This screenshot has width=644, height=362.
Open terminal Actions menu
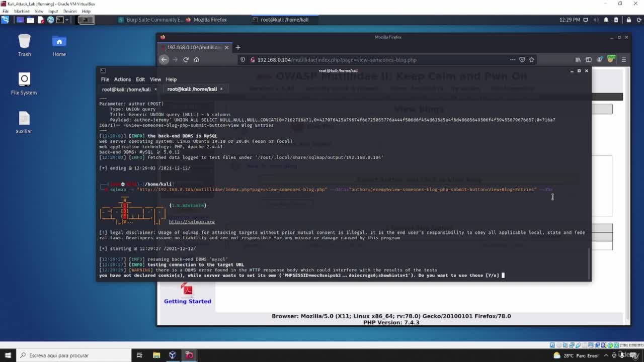click(x=122, y=79)
